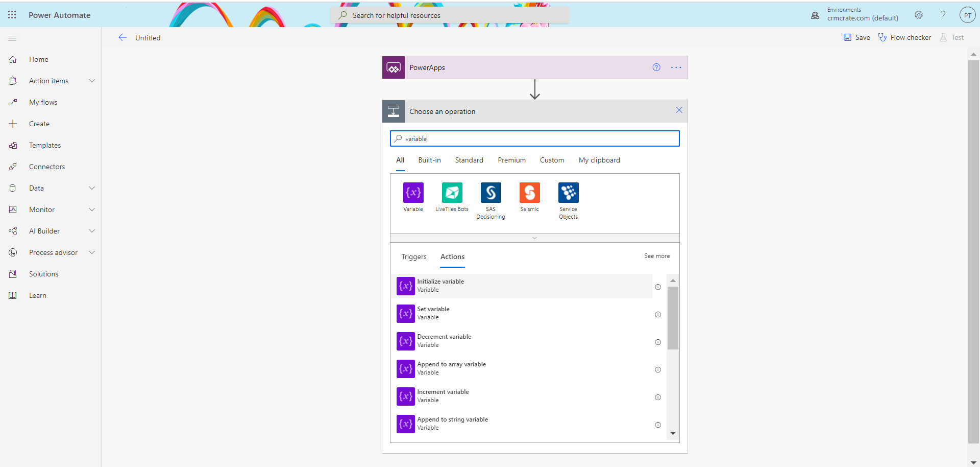Open the Microsoft app launcher grid
980x467 pixels.
pyautogui.click(x=12, y=14)
